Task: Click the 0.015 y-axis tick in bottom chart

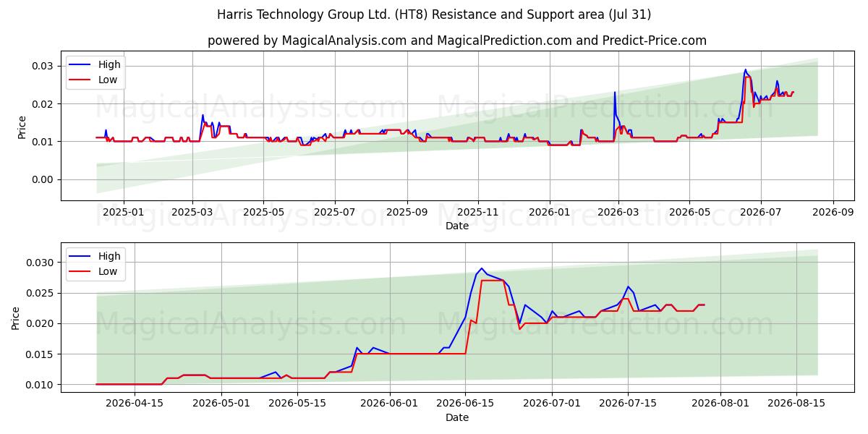Action: pos(41,354)
